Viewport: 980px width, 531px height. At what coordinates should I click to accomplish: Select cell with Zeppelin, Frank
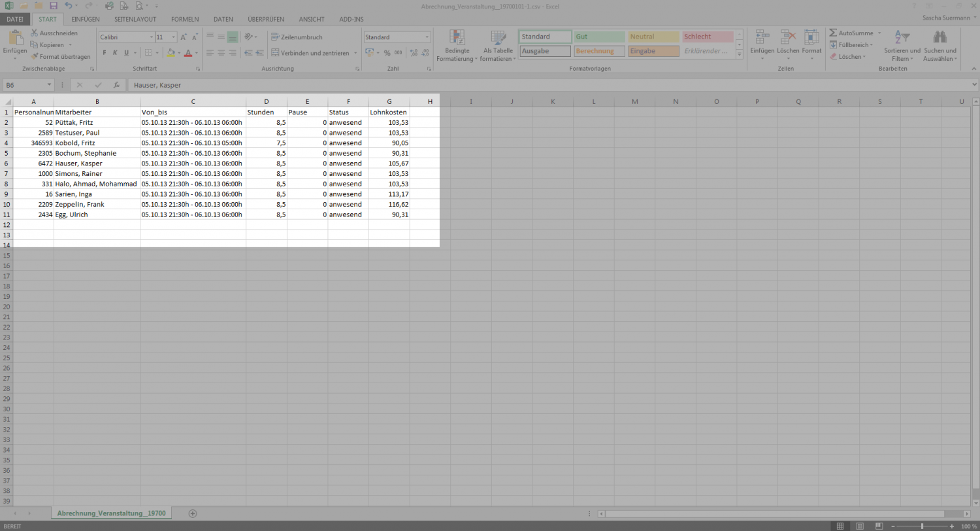[97, 204]
